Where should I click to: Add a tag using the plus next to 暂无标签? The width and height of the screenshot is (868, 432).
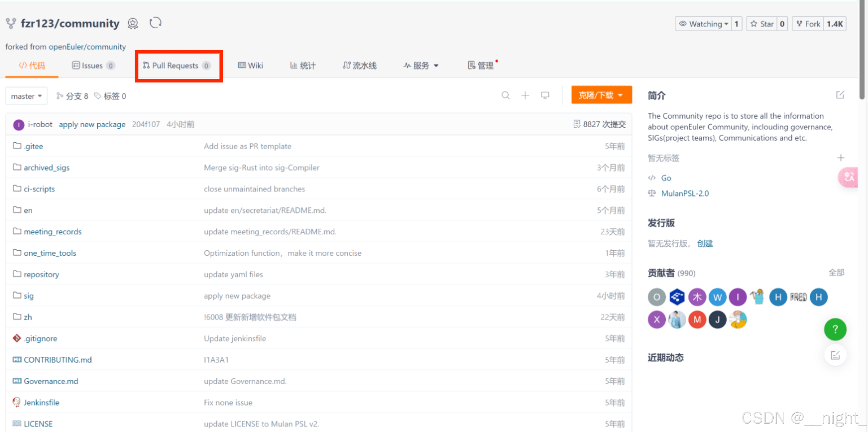click(x=841, y=158)
